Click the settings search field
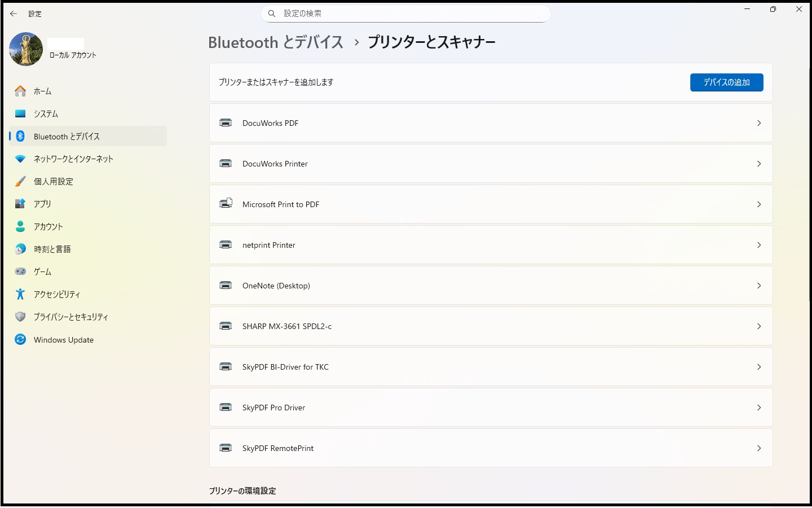812x508 pixels. pyautogui.click(x=406, y=14)
